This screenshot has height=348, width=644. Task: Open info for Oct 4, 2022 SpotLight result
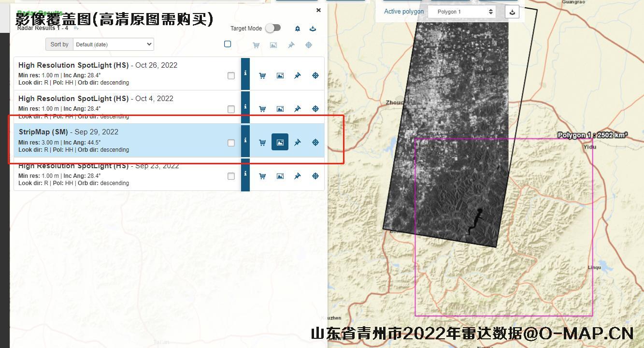[245, 107]
